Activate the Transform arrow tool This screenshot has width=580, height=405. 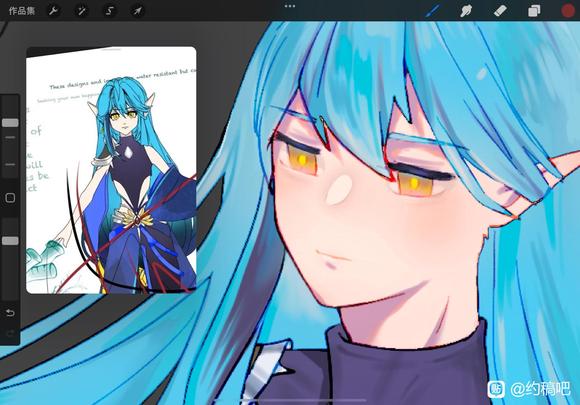(137, 11)
